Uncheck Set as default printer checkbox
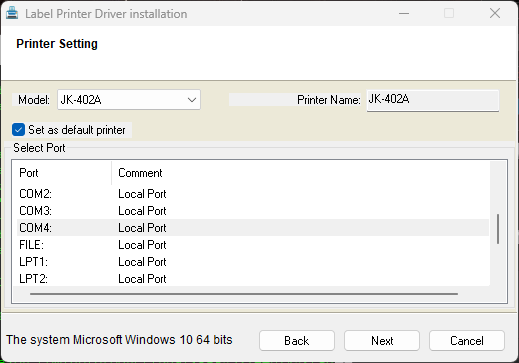 pos(18,130)
